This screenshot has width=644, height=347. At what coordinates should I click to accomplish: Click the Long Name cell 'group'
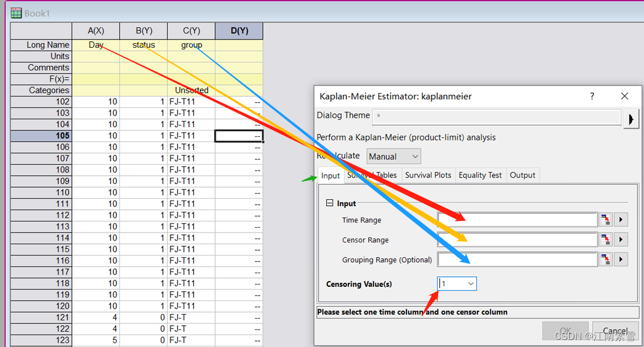[x=191, y=45]
